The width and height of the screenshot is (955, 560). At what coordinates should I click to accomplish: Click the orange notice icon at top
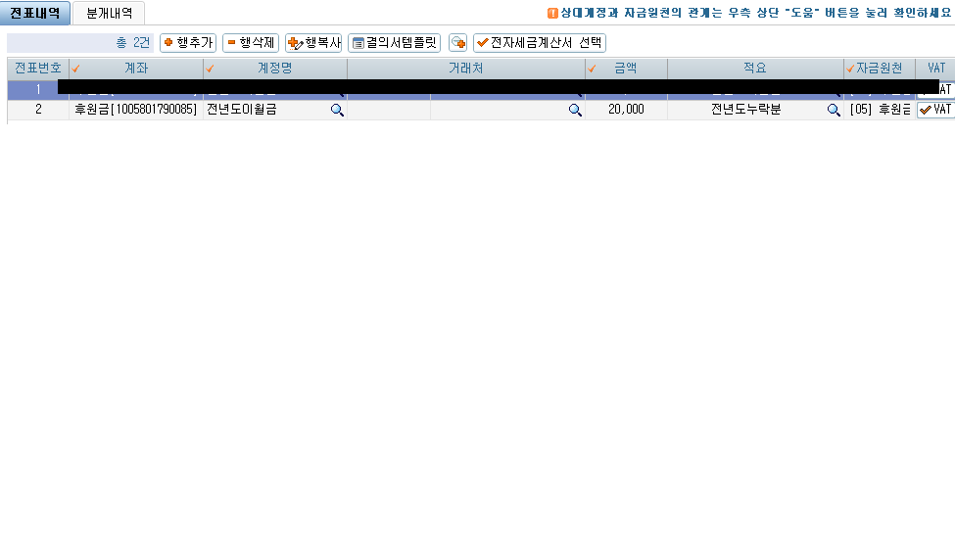552,13
